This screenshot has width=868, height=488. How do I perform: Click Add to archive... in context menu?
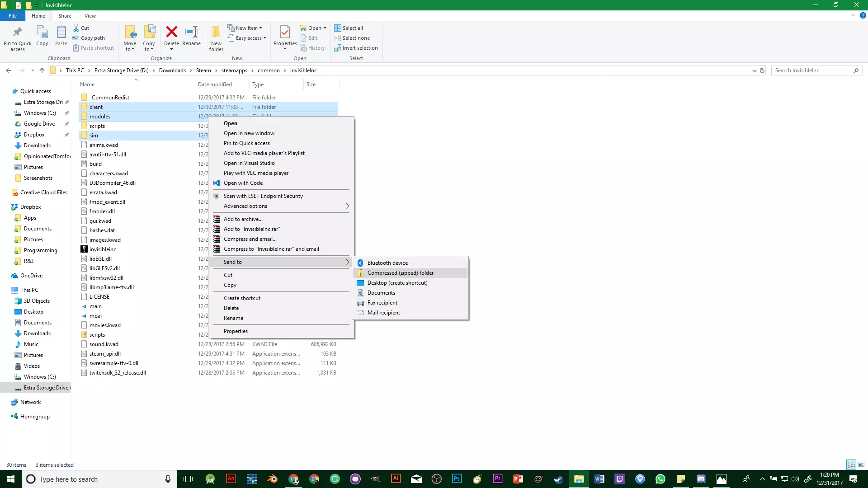(x=243, y=219)
